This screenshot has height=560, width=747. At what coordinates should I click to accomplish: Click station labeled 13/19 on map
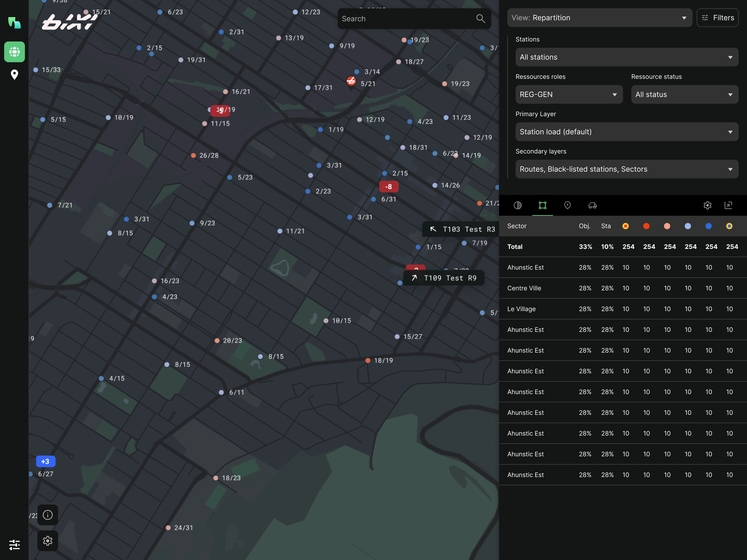279,38
